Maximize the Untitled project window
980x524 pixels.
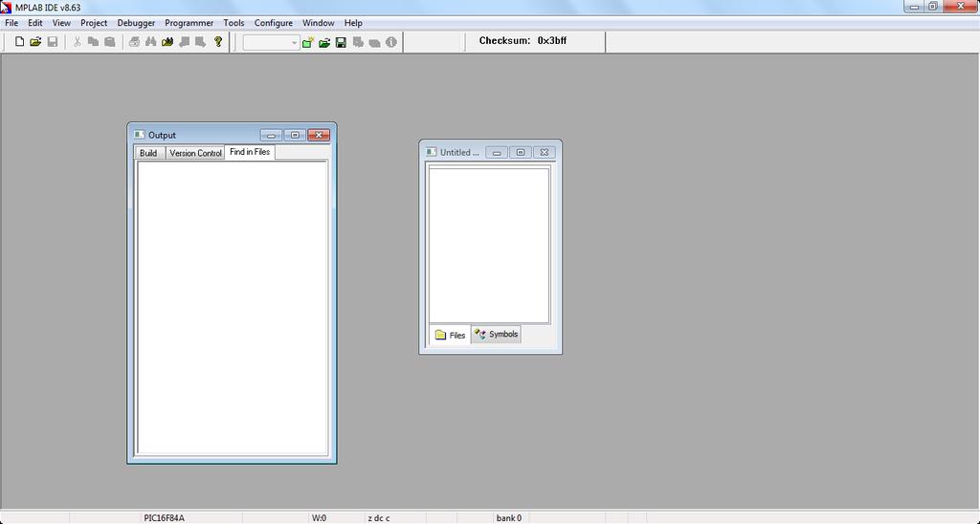[520, 152]
